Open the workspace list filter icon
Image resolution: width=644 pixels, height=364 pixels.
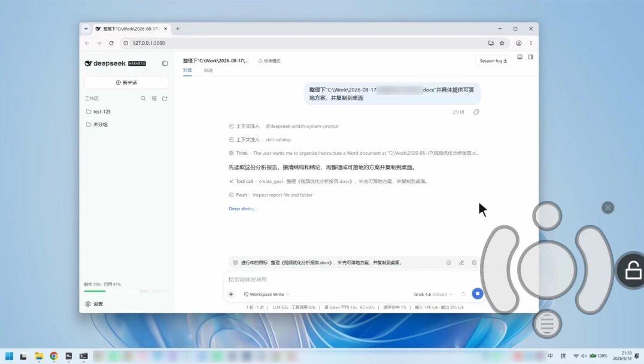point(154,99)
